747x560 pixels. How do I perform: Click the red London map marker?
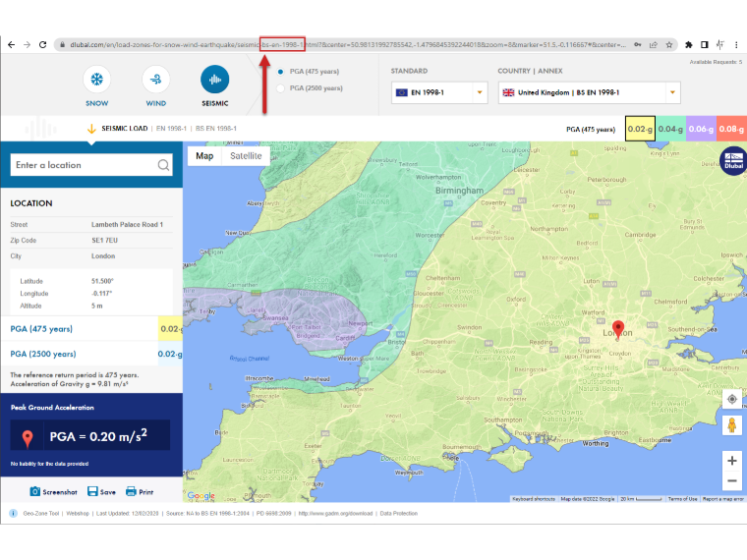click(618, 328)
